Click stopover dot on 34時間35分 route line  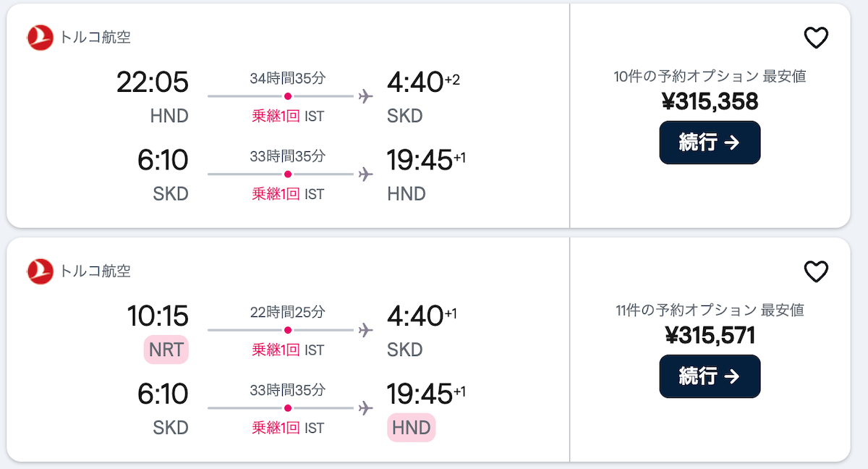288,96
